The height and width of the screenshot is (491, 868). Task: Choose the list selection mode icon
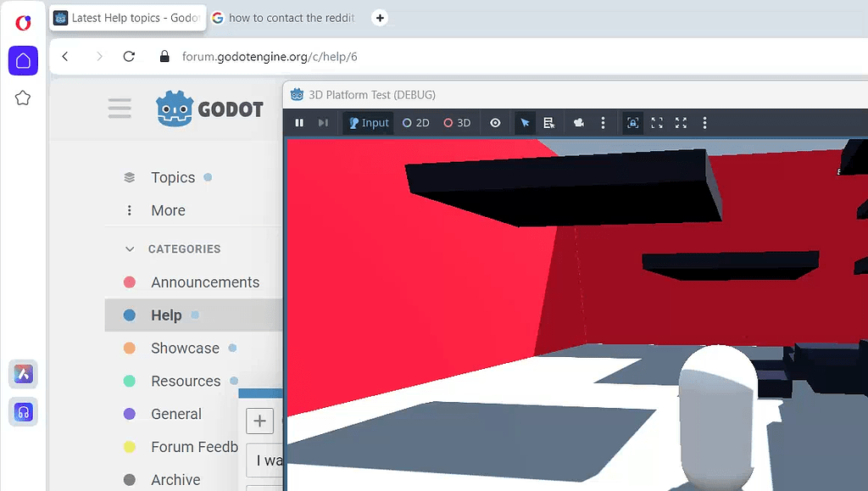click(x=549, y=123)
